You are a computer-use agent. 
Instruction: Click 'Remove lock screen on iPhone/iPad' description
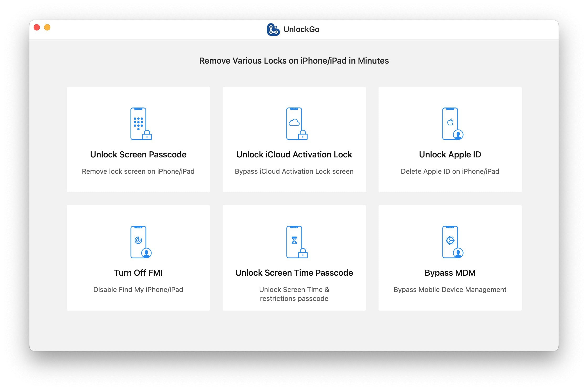pos(138,171)
